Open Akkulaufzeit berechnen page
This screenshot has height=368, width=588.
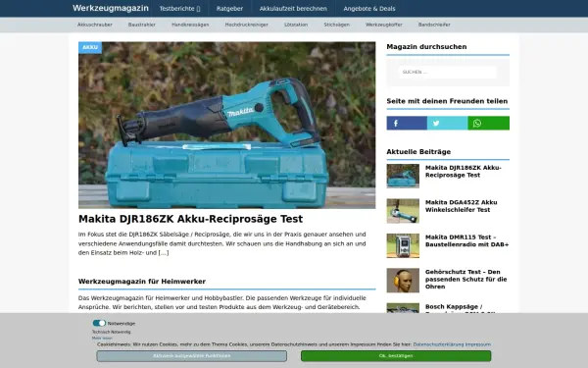[x=293, y=8]
